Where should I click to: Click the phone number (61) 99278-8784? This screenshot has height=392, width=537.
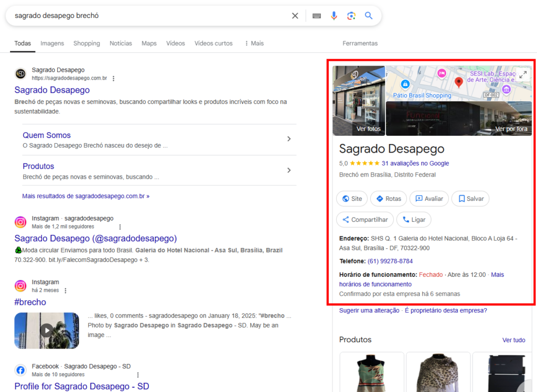point(390,261)
